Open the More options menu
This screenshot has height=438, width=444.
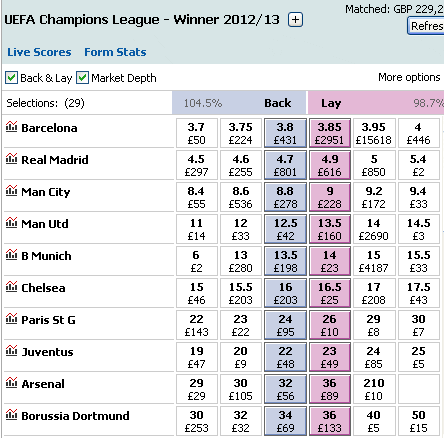coord(409,77)
